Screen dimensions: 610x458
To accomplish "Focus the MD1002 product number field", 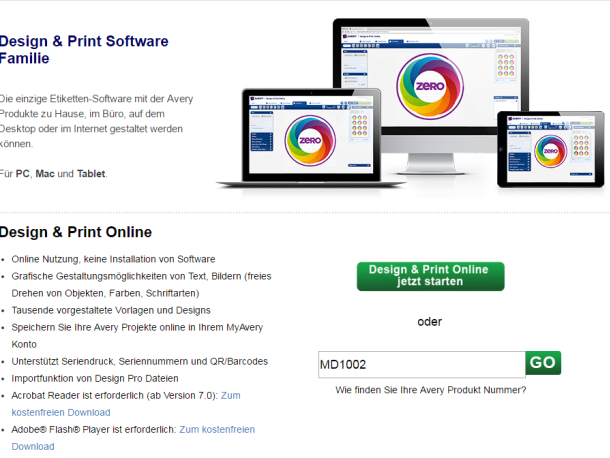I will (422, 365).
